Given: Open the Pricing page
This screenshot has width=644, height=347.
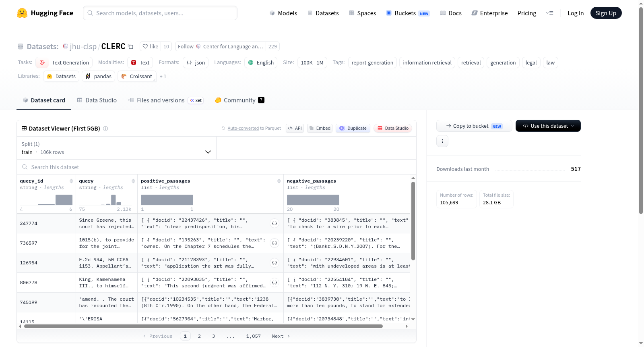Looking at the screenshot, I should click(526, 13).
